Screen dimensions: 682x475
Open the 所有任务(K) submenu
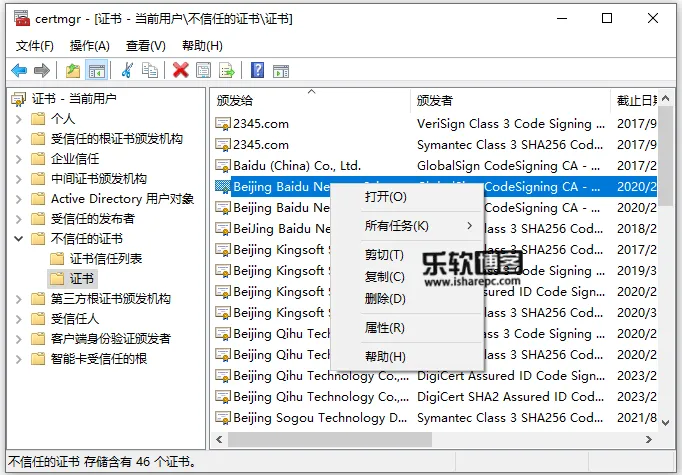tap(407, 226)
